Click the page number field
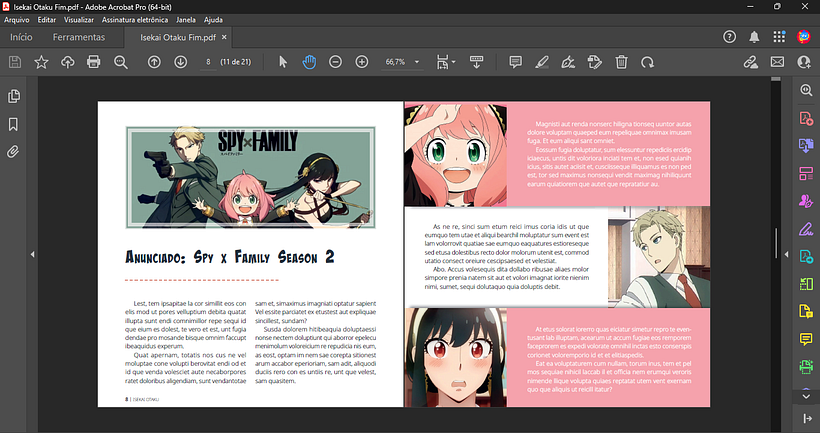Screen dimensions: 820x433 [208, 62]
